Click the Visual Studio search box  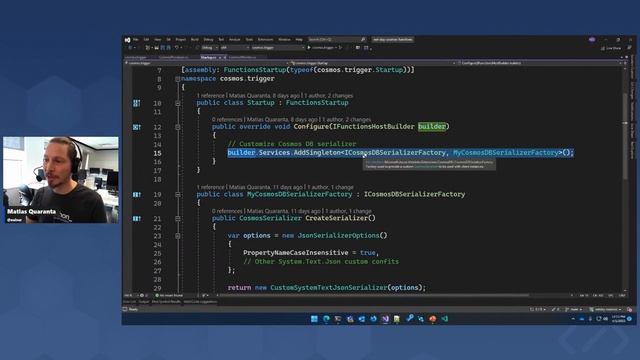coord(337,40)
